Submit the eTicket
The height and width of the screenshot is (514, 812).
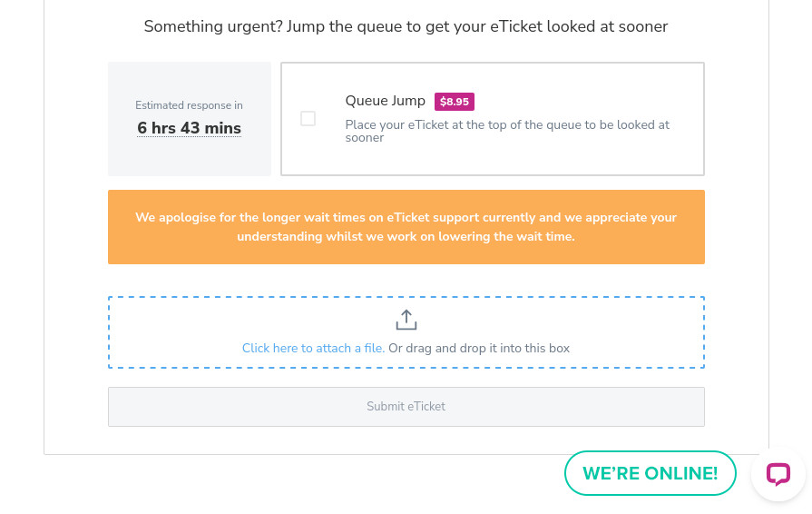click(406, 407)
